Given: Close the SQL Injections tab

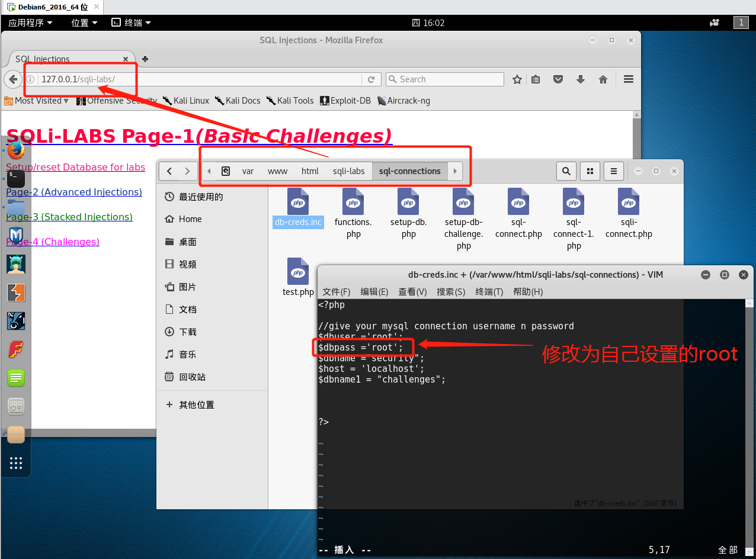Looking at the screenshot, I should (x=126, y=59).
